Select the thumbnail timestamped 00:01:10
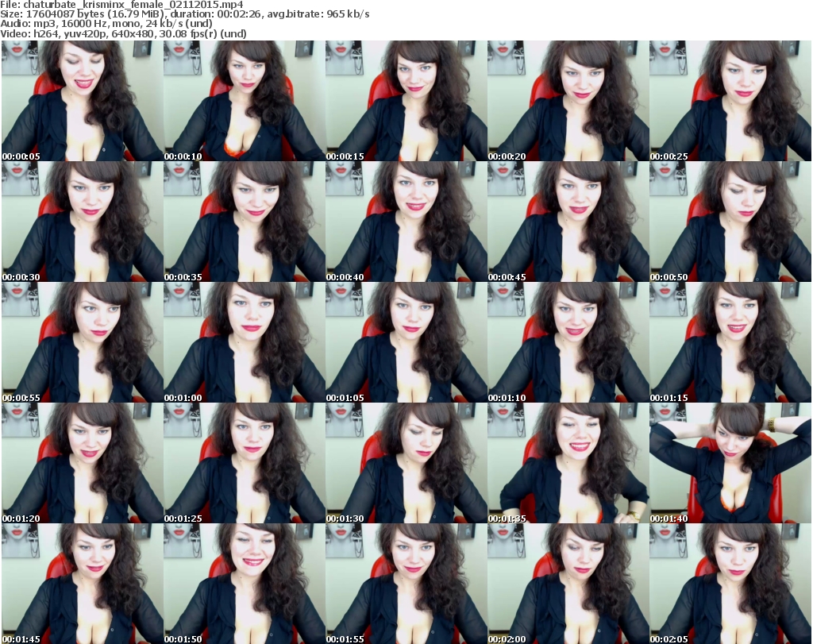This screenshot has height=644, width=813. (568, 343)
